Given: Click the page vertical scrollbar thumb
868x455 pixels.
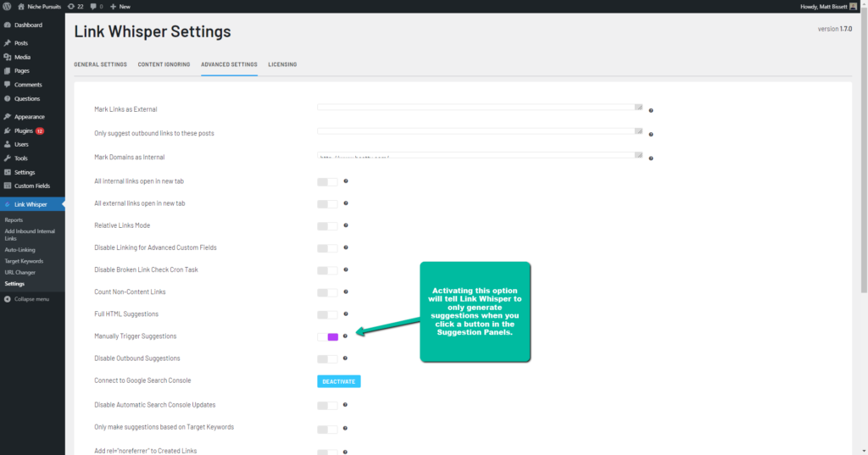Looking at the screenshot, I should tap(864, 149).
